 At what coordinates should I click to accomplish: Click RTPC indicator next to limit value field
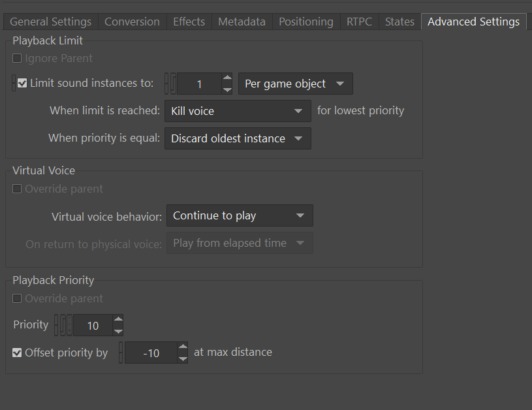click(x=173, y=84)
